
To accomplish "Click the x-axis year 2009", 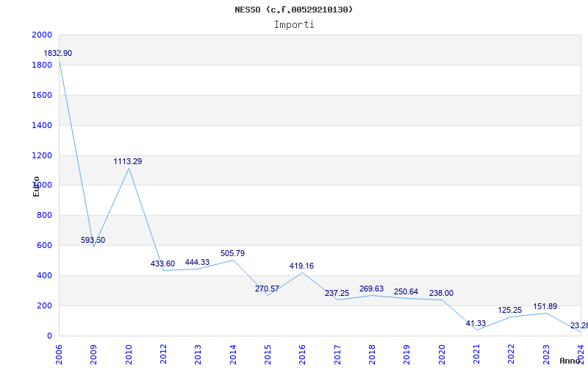I will 94,355.
